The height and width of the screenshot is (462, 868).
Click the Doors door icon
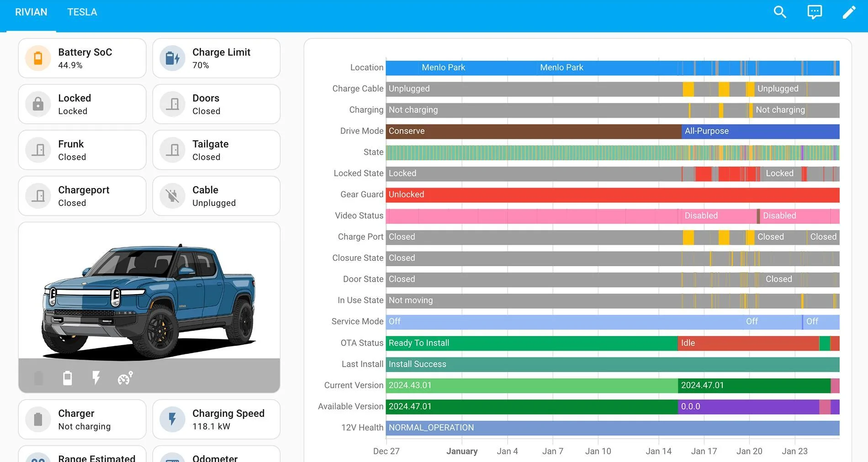[172, 104]
